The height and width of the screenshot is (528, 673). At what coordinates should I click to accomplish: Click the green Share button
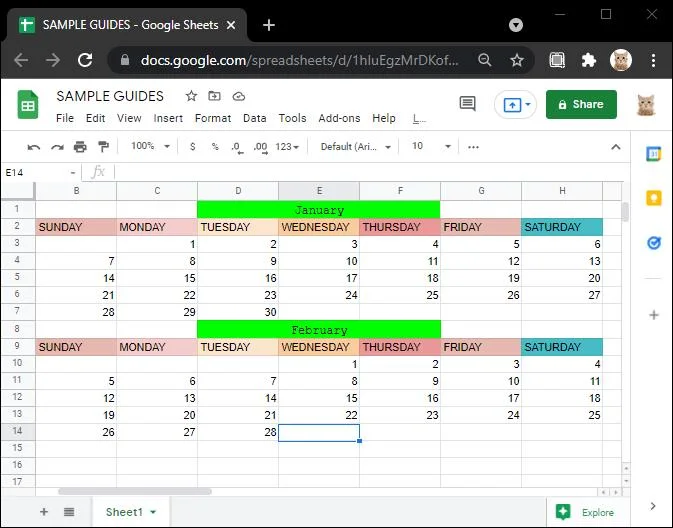point(581,104)
